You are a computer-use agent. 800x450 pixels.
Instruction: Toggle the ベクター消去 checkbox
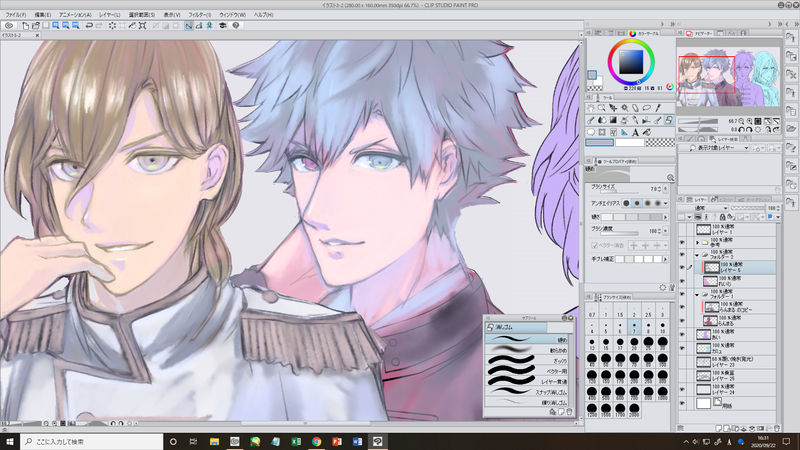[594, 245]
